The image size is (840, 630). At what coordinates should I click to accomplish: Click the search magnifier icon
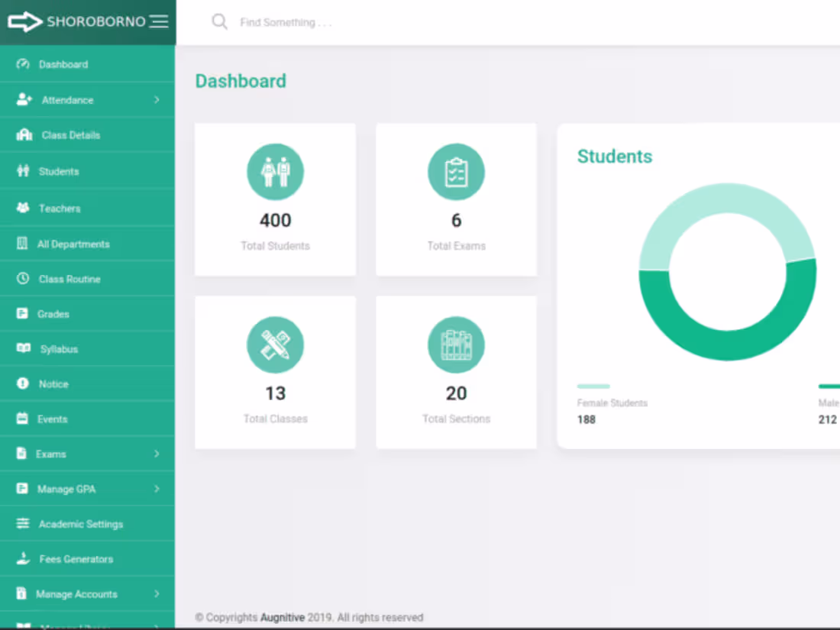219,21
